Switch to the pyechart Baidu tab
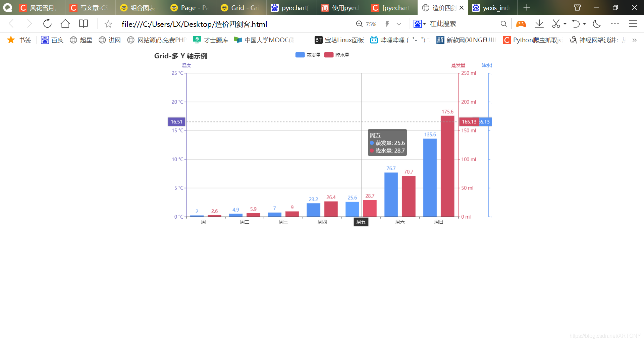The height and width of the screenshot is (342, 644). [292, 8]
